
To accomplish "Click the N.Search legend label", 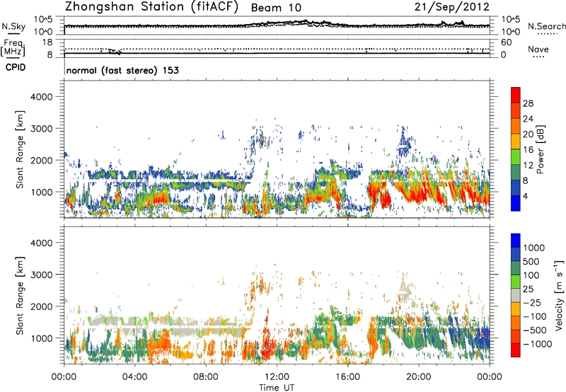I will [x=546, y=26].
